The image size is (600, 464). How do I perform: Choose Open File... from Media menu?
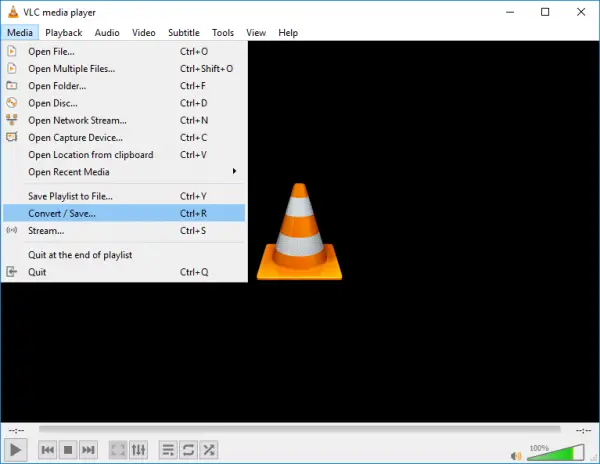124,51
